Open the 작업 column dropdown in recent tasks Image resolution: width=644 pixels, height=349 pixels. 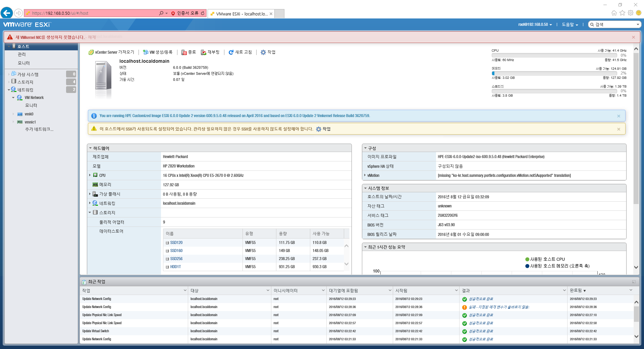coord(185,290)
